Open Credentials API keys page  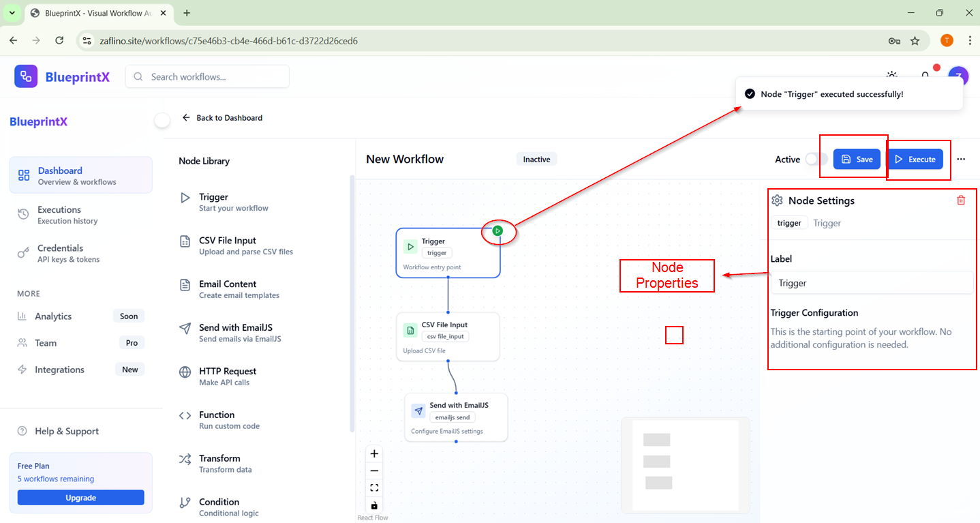pos(81,253)
